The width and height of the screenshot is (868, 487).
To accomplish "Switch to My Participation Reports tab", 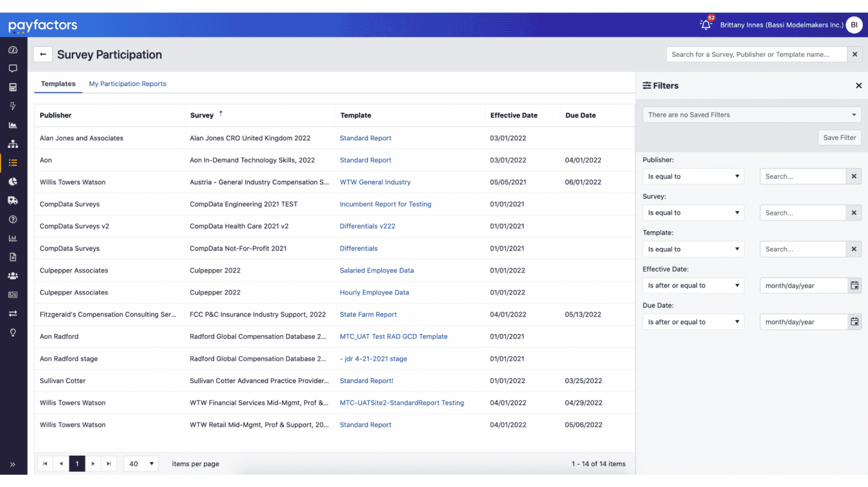I will point(127,84).
